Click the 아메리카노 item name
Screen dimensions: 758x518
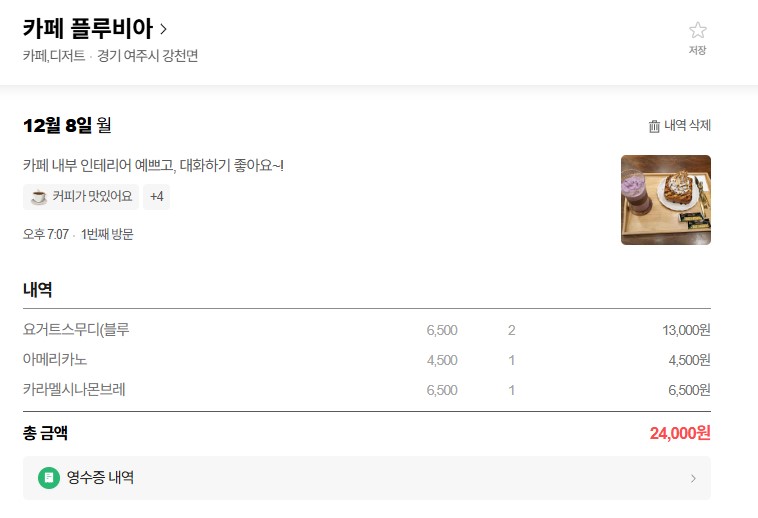coord(62,360)
